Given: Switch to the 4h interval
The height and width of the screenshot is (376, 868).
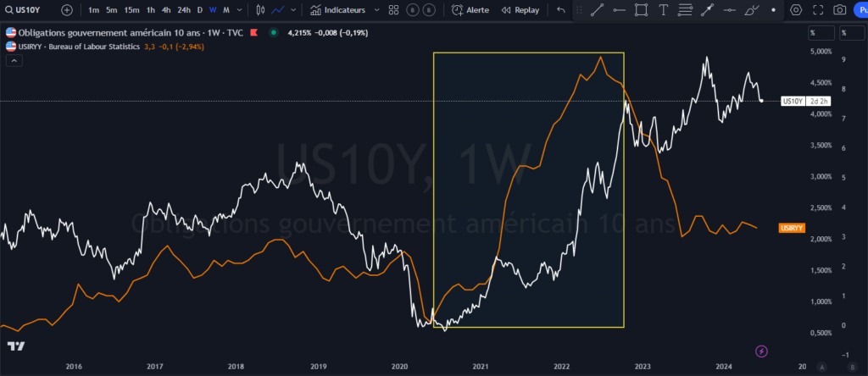Looking at the screenshot, I should point(166,10).
